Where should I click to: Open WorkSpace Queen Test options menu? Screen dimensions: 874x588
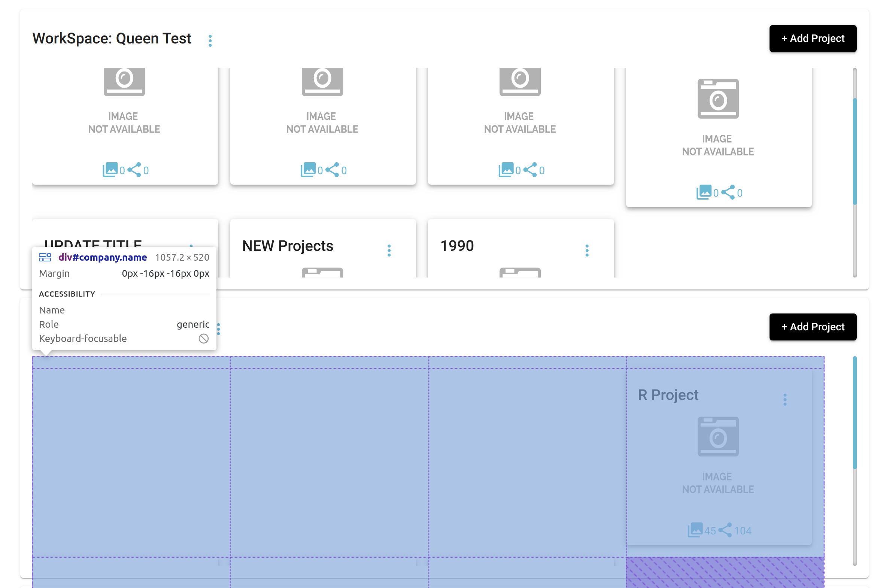(x=210, y=40)
